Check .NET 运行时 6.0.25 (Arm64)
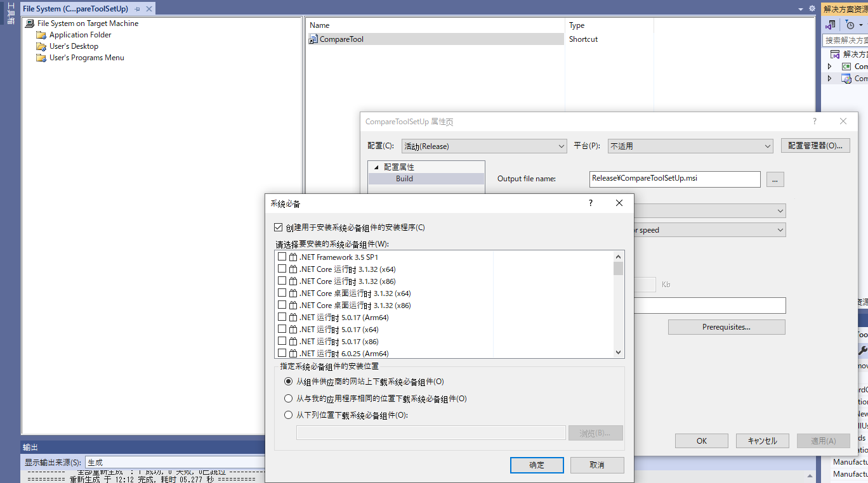Viewport: 868px width, 483px height. tap(282, 353)
